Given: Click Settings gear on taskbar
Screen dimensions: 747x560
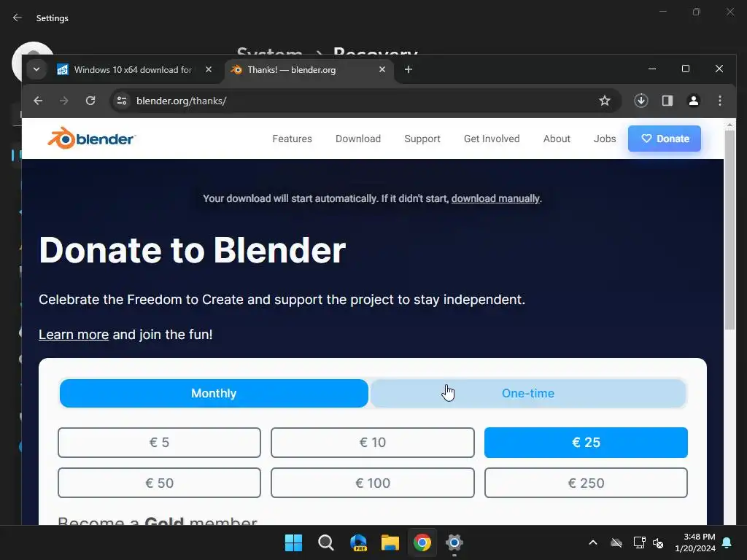Looking at the screenshot, I should [454, 542].
